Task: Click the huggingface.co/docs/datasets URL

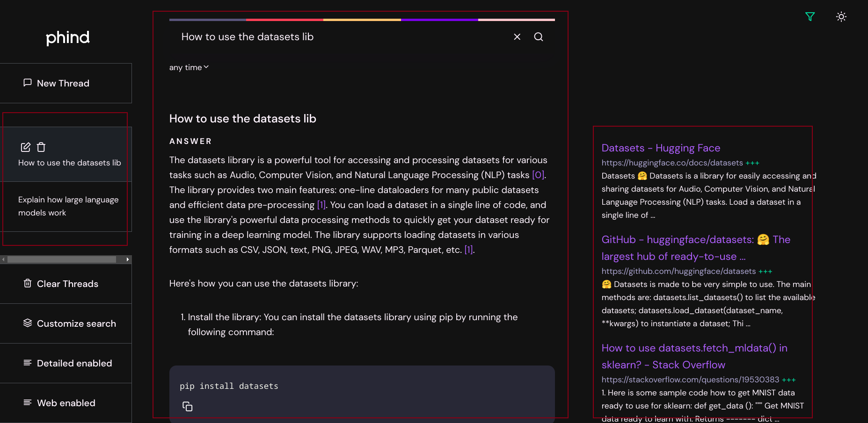Action: click(672, 163)
